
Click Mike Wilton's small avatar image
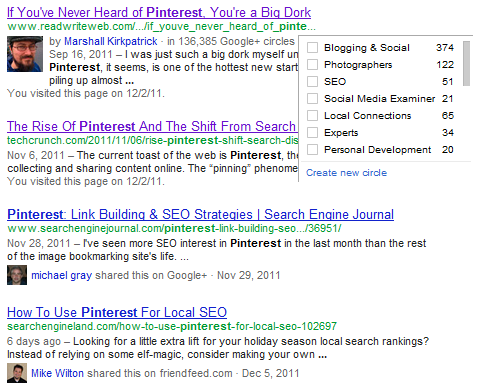[x=17, y=373]
